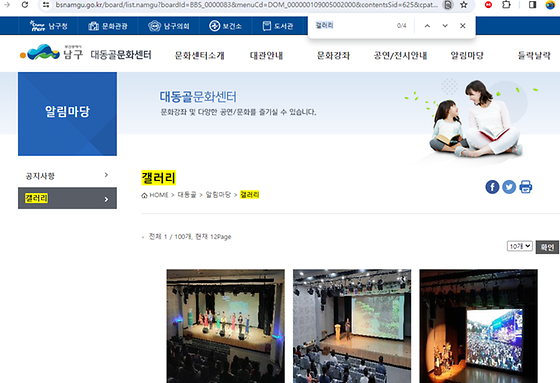Click the 대동골문화센터 banner title

pos(198,97)
